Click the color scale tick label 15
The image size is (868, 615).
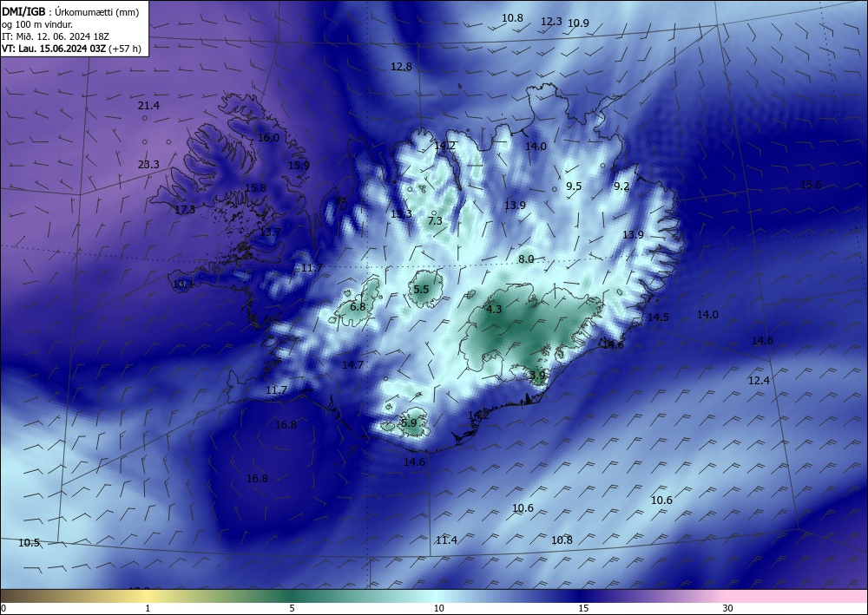tap(583, 608)
